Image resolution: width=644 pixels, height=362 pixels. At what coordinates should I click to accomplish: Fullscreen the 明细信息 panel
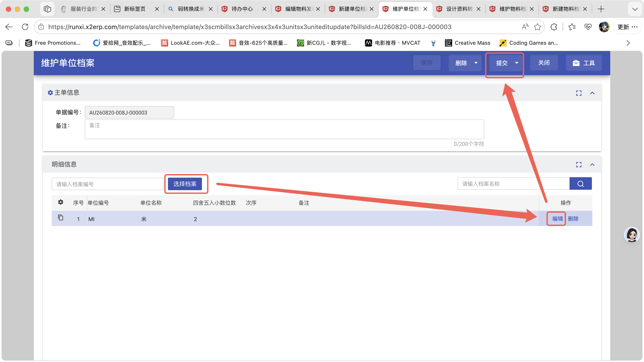click(579, 165)
